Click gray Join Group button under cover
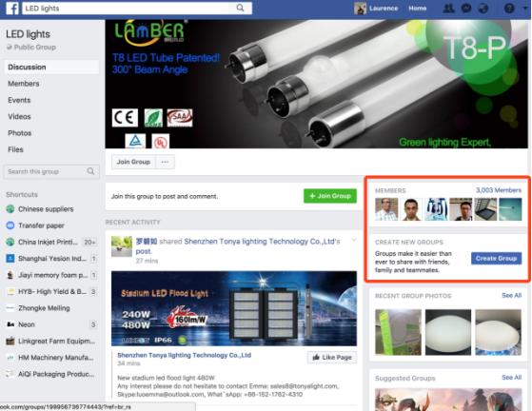Image resolution: width=532 pixels, height=411 pixels. point(133,162)
